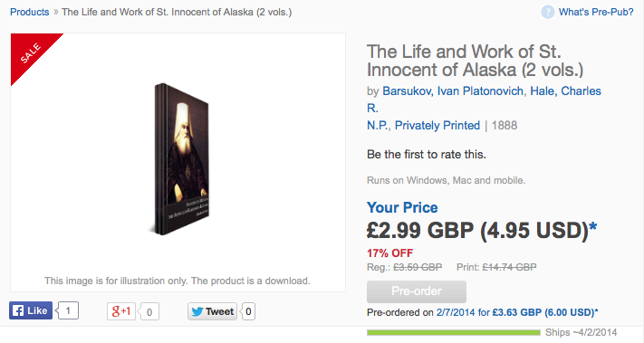Image resolution: width=644 pixels, height=343 pixels.
Task: Click the green pre-pub progress bar
Action: [x=454, y=332]
